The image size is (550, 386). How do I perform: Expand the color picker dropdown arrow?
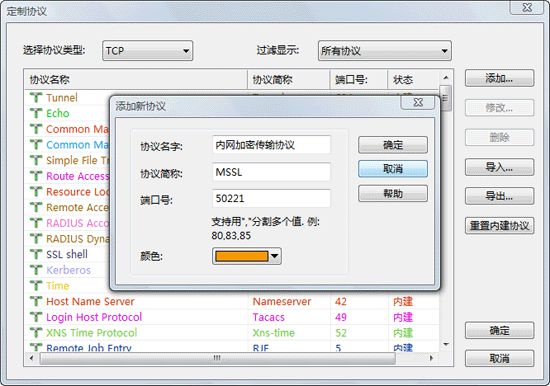pos(275,256)
